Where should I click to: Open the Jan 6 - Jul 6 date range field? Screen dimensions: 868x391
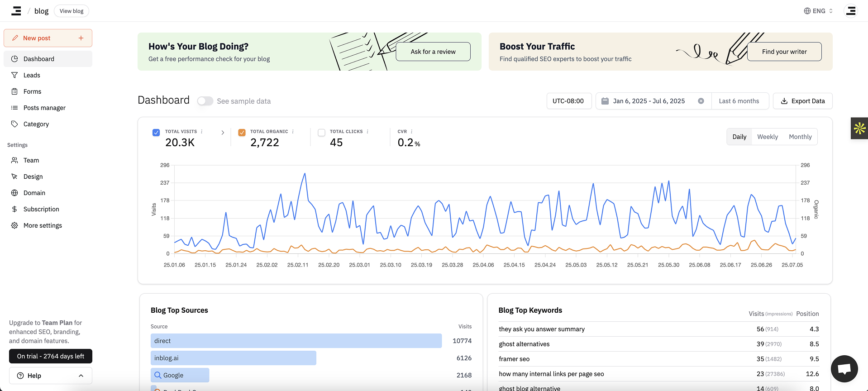[649, 101]
